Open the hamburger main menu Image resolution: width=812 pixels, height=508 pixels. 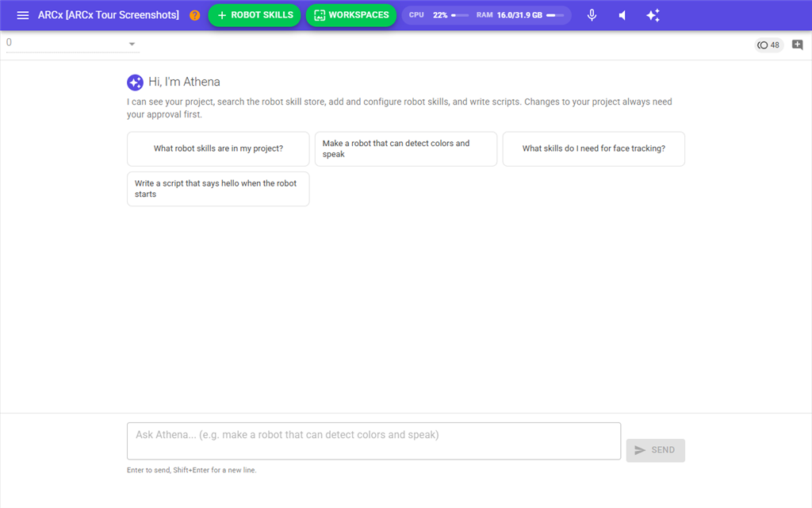(x=22, y=15)
